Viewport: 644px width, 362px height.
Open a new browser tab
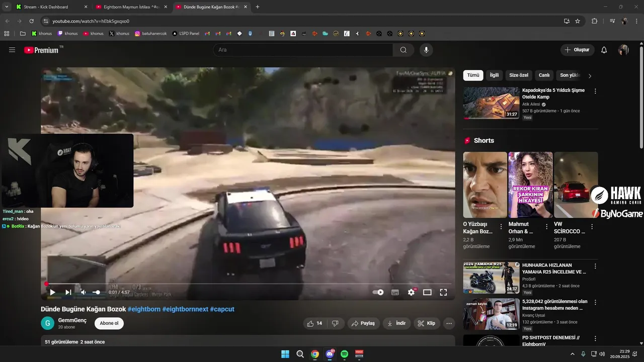point(258,7)
